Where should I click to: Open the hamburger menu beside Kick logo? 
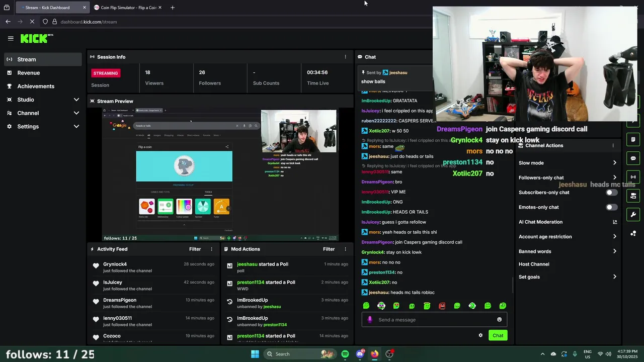[11, 38]
